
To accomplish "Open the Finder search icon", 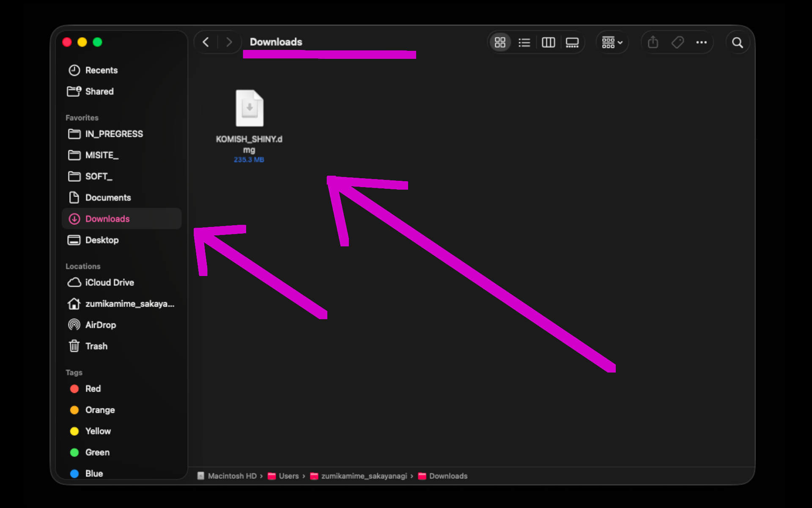I will (x=738, y=42).
